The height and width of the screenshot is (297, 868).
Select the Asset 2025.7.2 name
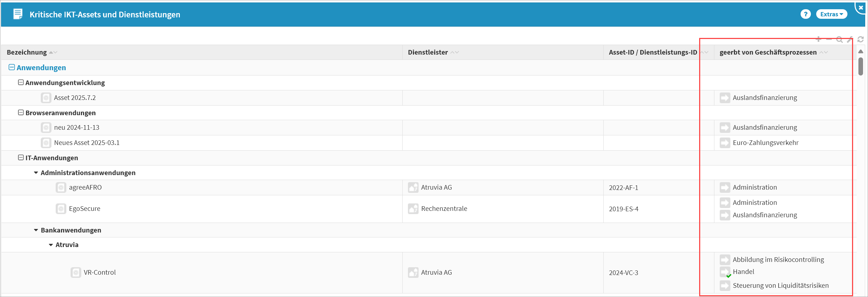pos(75,98)
